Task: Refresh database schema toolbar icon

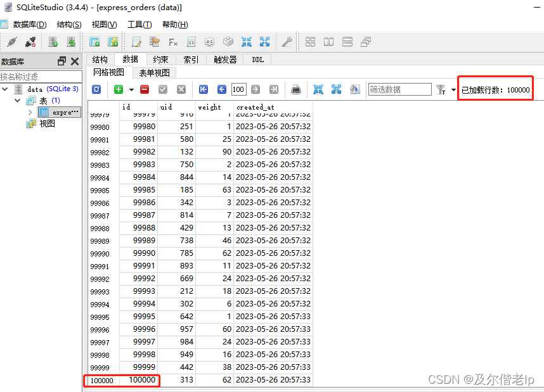Action: click(x=71, y=42)
